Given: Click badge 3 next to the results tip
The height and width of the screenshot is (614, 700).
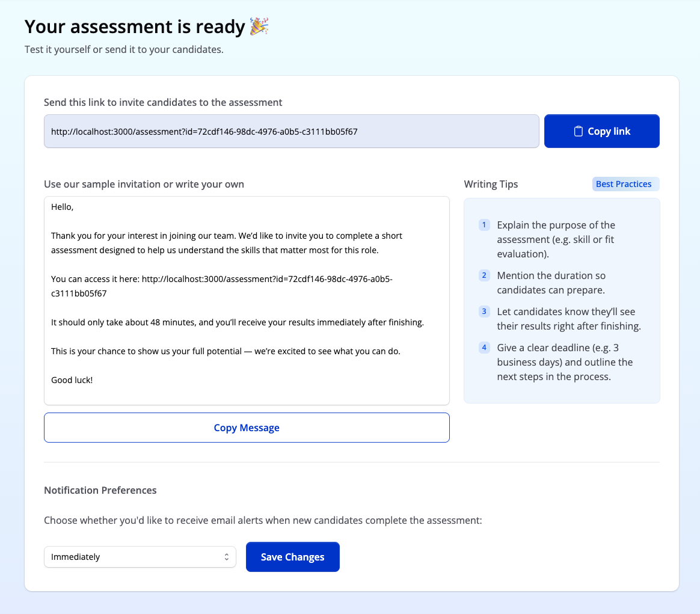Looking at the screenshot, I should pos(484,311).
